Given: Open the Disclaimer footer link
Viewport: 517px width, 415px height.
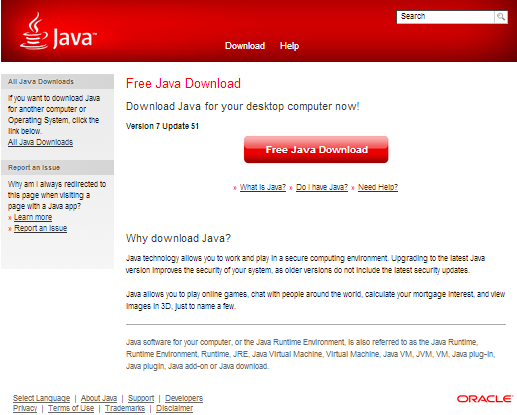Looking at the screenshot, I should point(174,408).
